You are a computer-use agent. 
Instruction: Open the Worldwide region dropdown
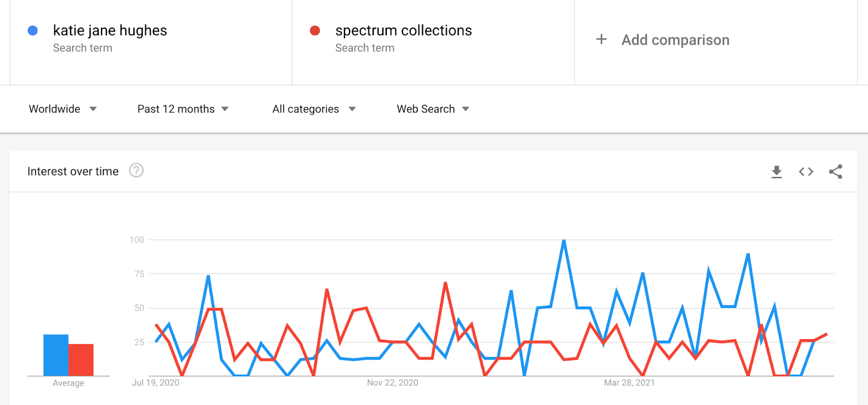(62, 109)
